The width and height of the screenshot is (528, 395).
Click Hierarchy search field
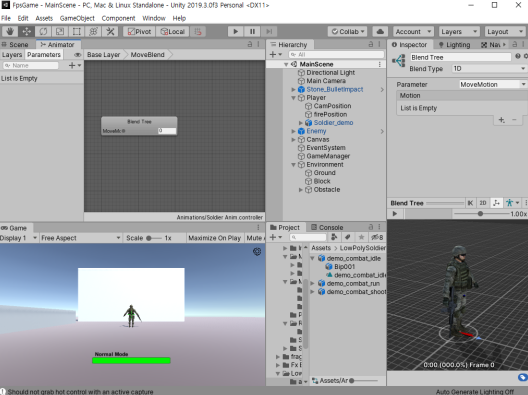[x=336, y=54]
